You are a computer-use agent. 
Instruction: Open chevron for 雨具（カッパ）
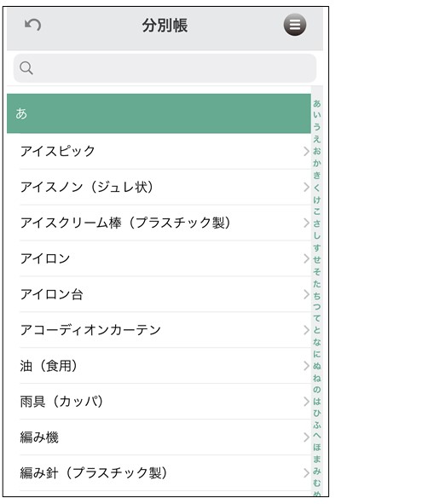coord(306,402)
